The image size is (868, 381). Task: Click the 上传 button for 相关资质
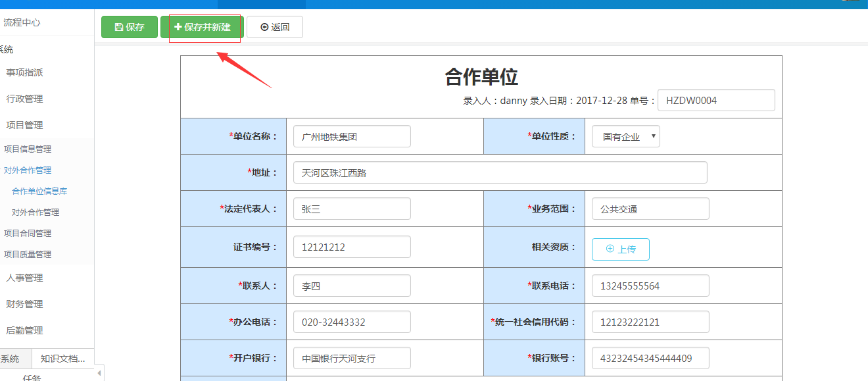click(x=620, y=249)
